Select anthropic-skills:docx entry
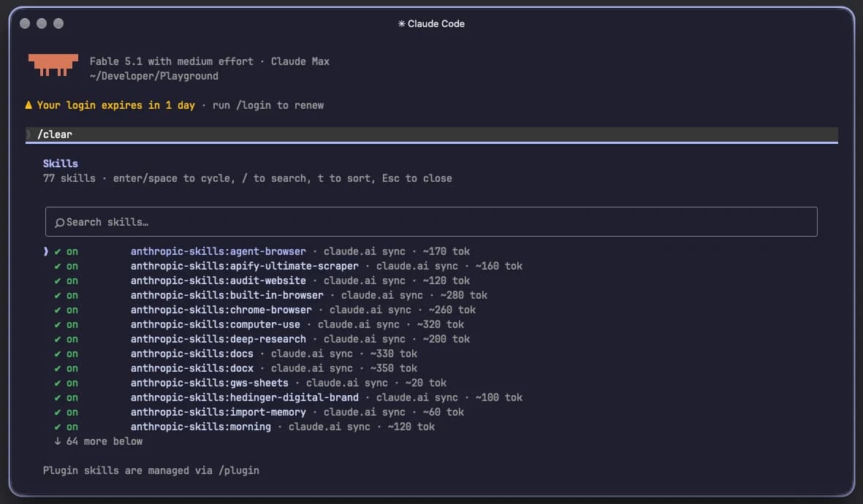The height and width of the screenshot is (504, 863). [x=192, y=368]
